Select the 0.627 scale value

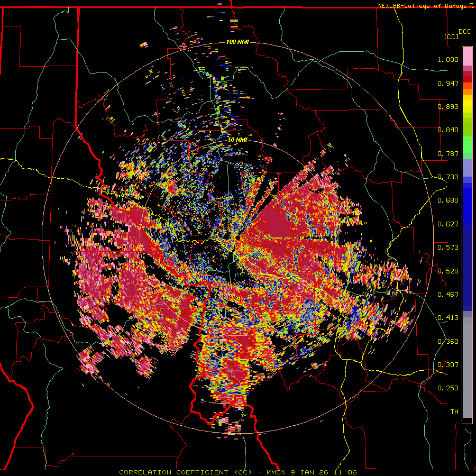448,224
